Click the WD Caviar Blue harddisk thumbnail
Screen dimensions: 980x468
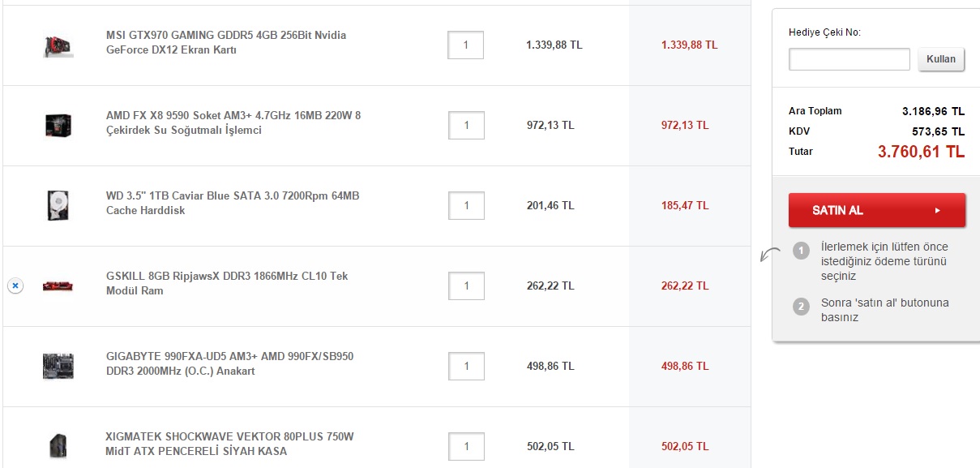(58, 205)
